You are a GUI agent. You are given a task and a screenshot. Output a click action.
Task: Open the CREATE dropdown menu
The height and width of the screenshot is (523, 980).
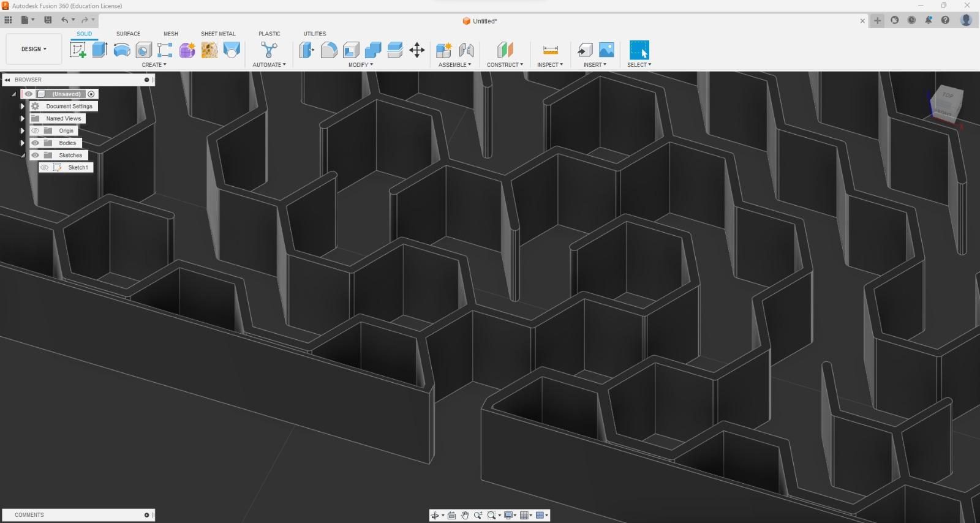(x=154, y=65)
